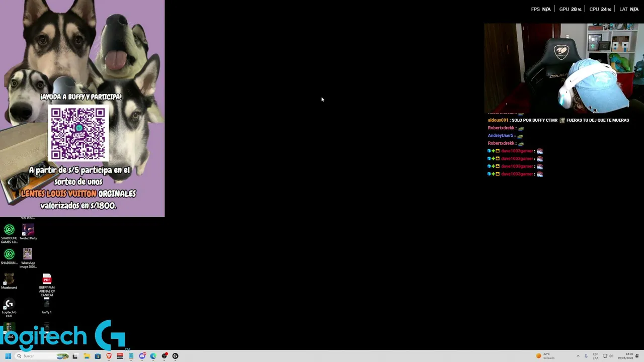This screenshot has height=362, width=644.
Task: Open network settings from system tray
Action: 605,356
